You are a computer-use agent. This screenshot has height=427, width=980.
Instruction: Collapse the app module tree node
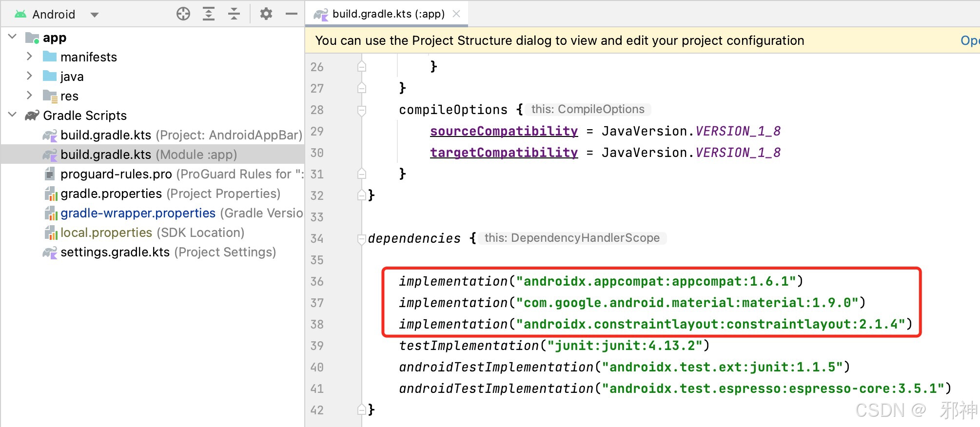pos(12,37)
